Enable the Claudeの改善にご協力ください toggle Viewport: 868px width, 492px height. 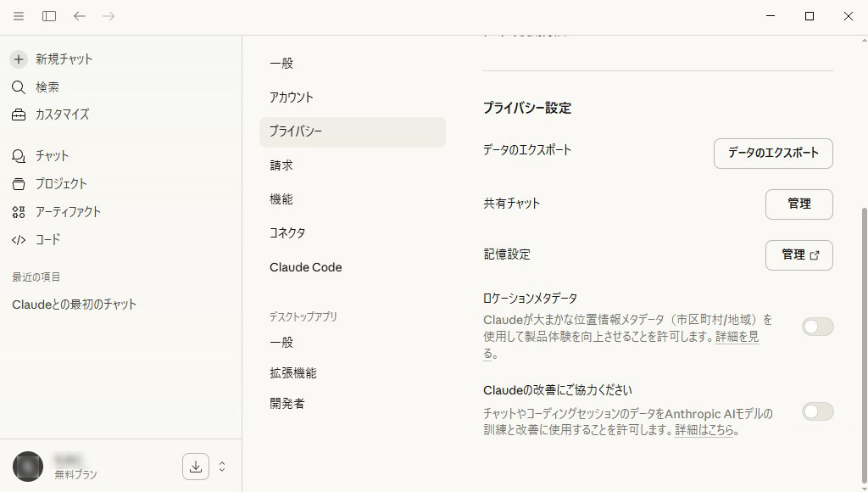click(x=817, y=411)
